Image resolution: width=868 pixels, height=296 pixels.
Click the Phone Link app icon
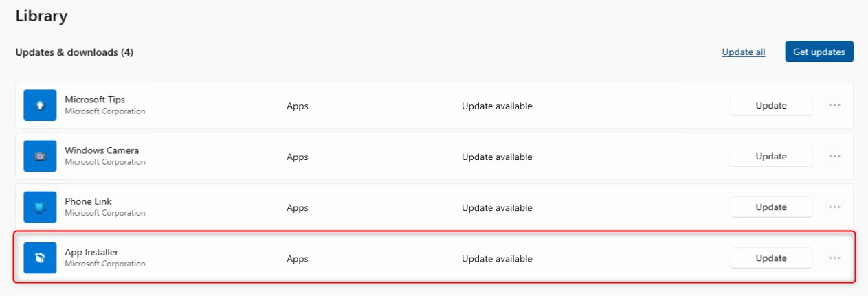tap(40, 207)
